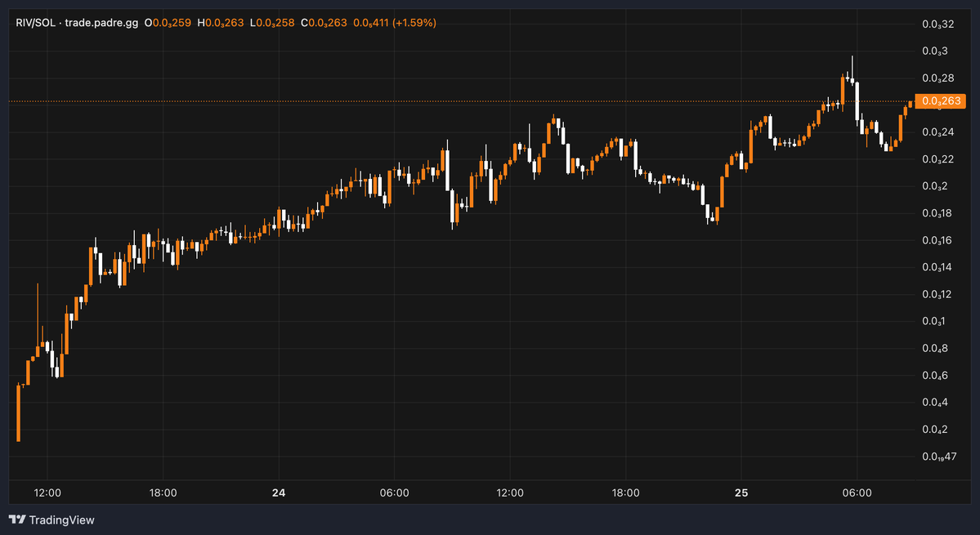Image resolution: width=980 pixels, height=535 pixels.
Task: Select the current price label 0.0₃263
Action: click(941, 101)
